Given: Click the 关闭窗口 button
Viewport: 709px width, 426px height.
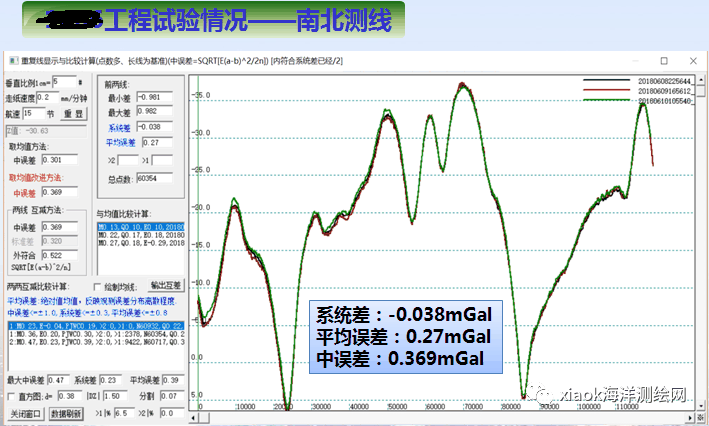Looking at the screenshot, I should (26, 412).
